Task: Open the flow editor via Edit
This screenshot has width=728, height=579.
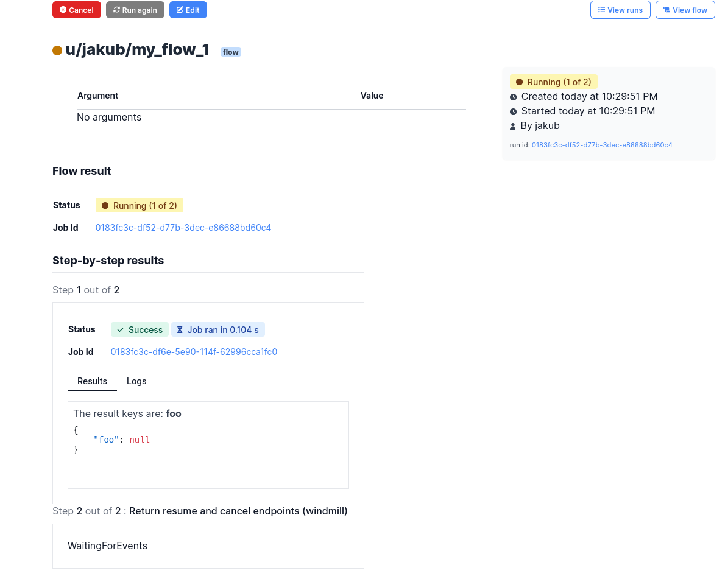Action: coord(188,10)
